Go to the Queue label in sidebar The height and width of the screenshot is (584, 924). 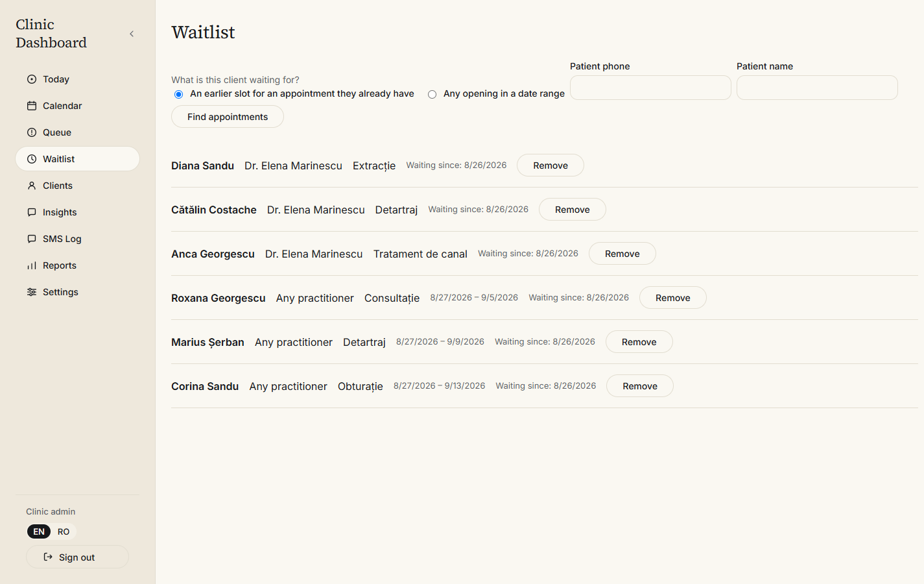coord(57,132)
